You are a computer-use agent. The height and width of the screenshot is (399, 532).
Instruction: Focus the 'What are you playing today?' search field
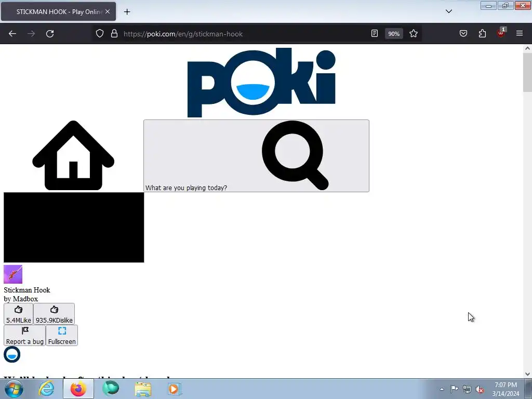click(256, 156)
